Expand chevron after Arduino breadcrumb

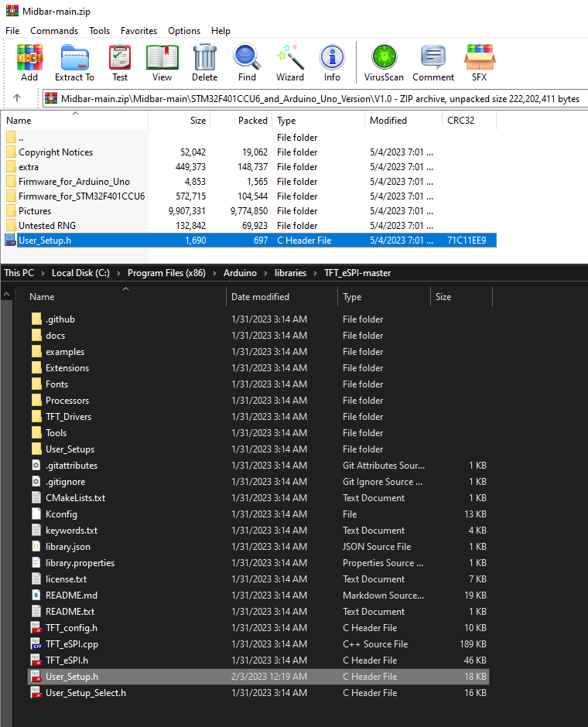coord(265,273)
